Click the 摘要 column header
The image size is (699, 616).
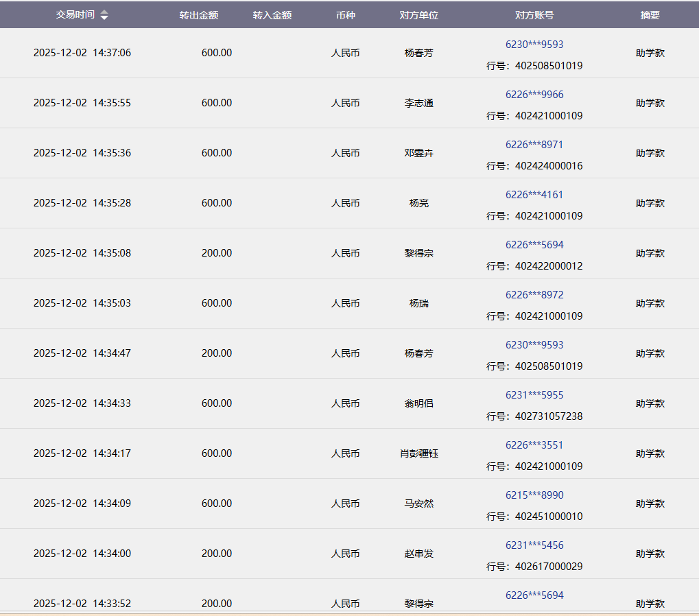click(x=650, y=15)
